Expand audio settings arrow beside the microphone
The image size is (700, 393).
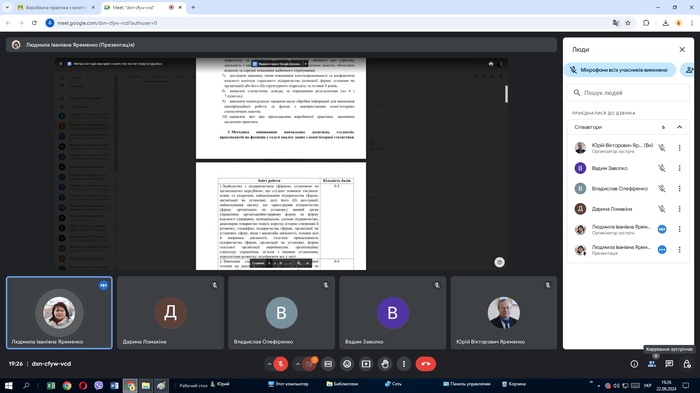coord(269,364)
